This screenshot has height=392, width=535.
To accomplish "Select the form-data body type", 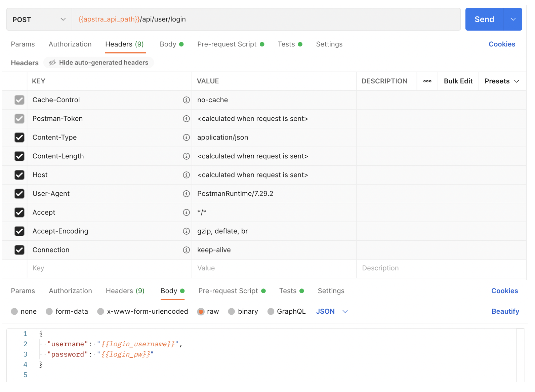I will (49, 311).
